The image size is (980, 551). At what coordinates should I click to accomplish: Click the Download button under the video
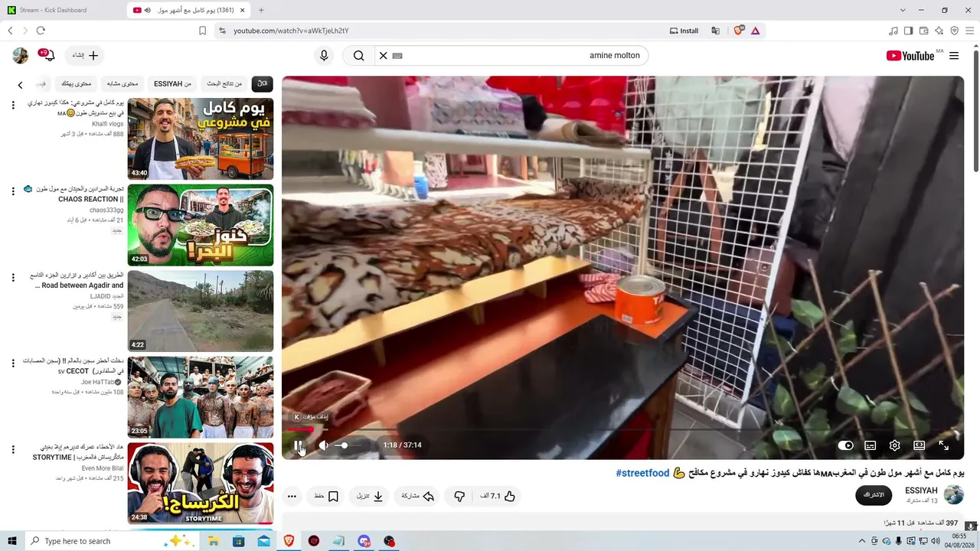[370, 496]
